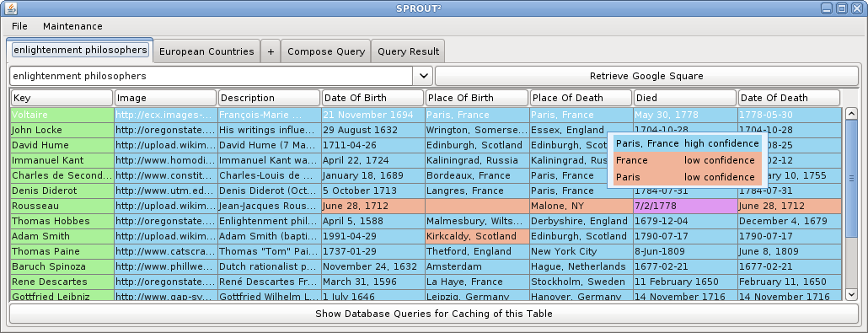The width and height of the screenshot is (868, 333).
Task: Select the David Hume key cell
Action: tap(62, 145)
